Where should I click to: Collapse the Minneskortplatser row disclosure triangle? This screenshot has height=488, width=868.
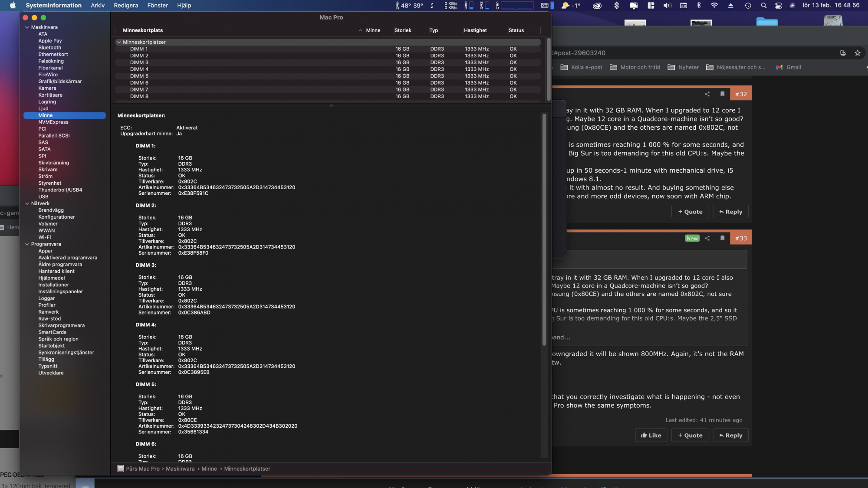[118, 42]
